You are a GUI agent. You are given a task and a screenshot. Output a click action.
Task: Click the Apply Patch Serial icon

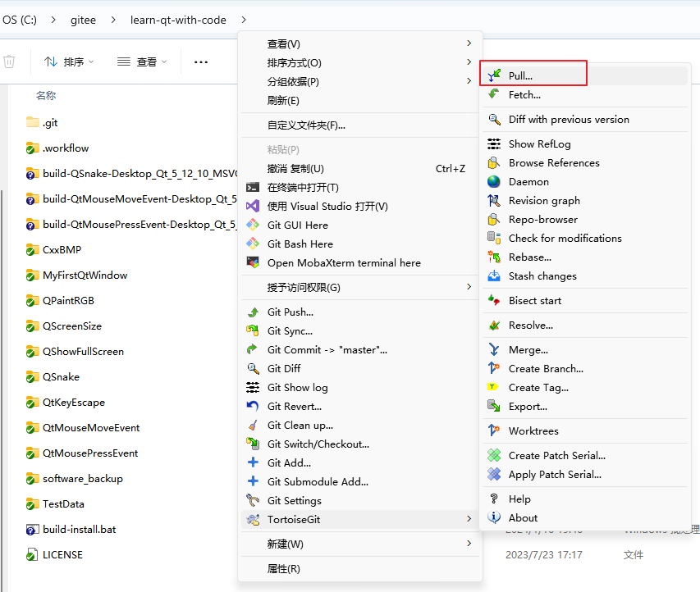point(494,474)
